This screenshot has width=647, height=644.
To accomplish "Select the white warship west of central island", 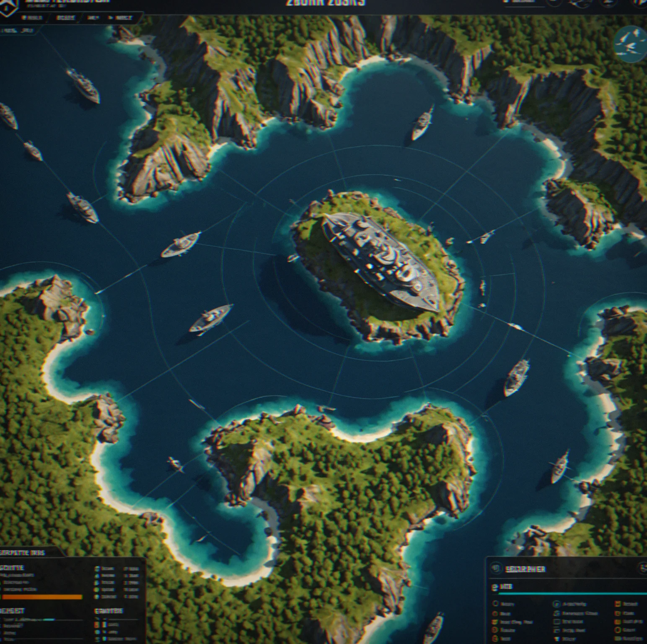I will pyautogui.click(x=180, y=244).
